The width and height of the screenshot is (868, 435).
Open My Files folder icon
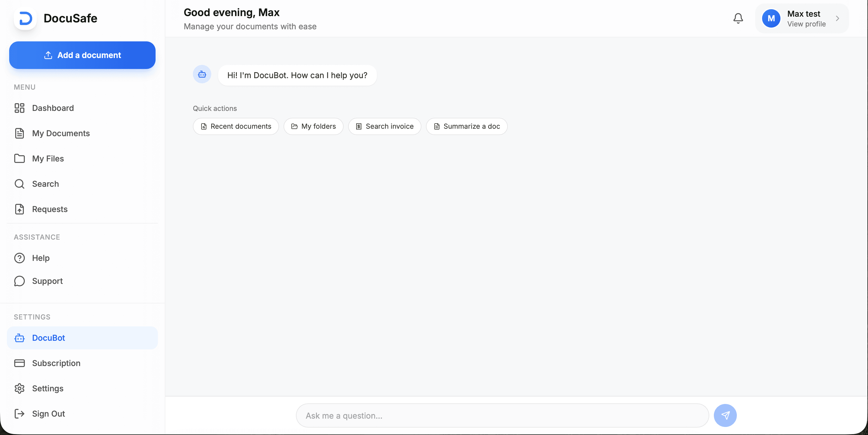tap(19, 159)
